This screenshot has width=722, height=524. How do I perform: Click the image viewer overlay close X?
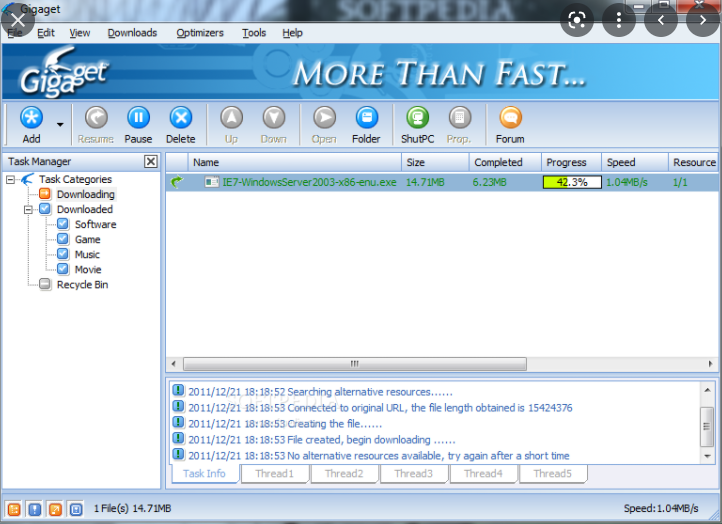pos(17,20)
